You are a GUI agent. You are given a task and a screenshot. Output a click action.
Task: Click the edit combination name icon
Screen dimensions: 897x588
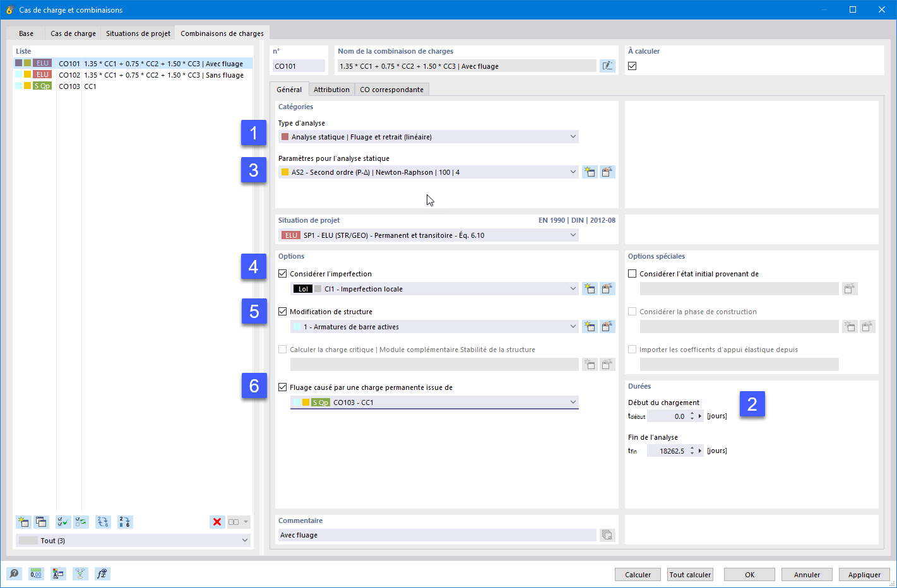607,66
